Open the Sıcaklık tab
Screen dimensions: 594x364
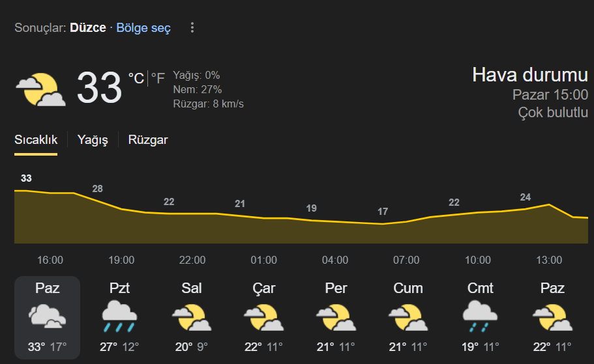[x=36, y=139]
